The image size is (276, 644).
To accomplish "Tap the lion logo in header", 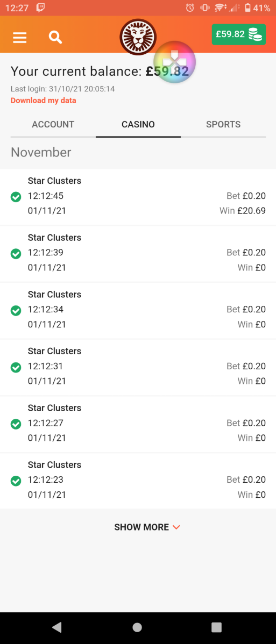I will 138,37.
